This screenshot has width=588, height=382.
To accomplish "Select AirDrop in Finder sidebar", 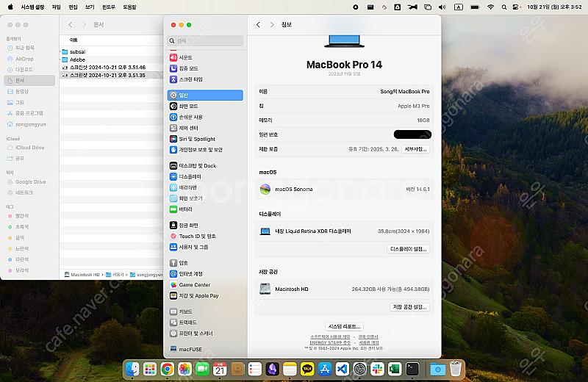I will [x=21, y=59].
